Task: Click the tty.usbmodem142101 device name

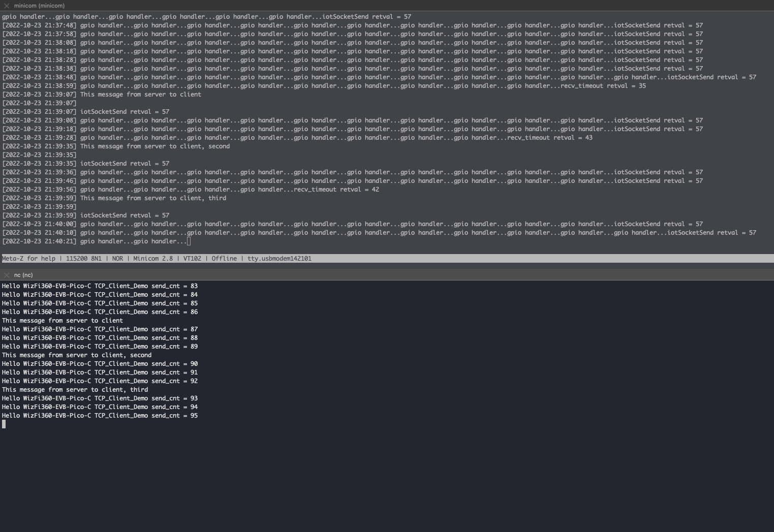Action: tap(279, 259)
